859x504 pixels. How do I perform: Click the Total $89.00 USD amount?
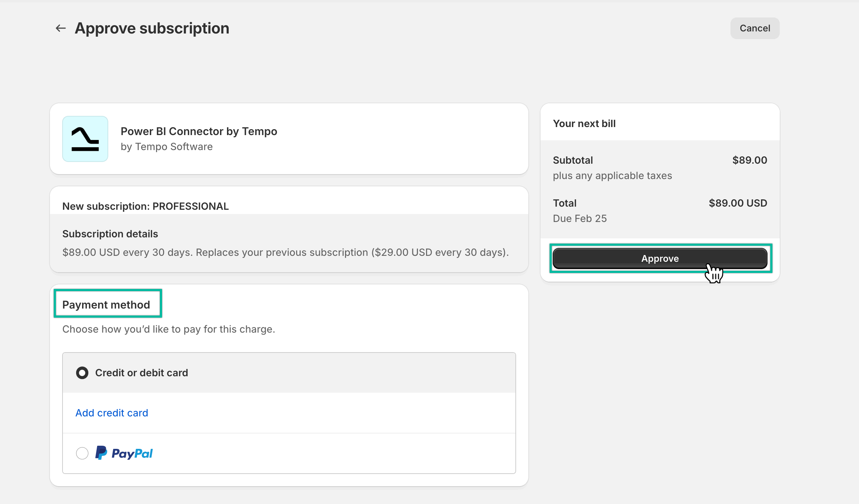pyautogui.click(x=737, y=203)
